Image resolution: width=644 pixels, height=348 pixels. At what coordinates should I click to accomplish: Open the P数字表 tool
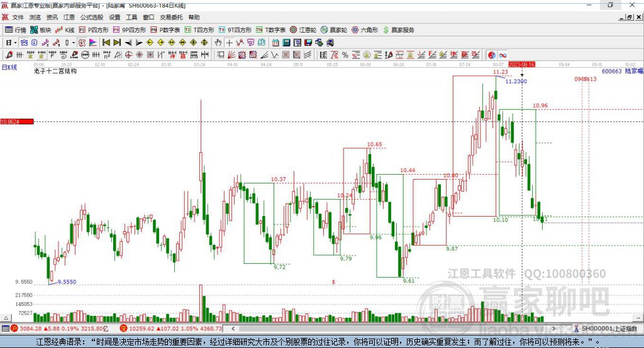pyautogui.click(x=165, y=30)
